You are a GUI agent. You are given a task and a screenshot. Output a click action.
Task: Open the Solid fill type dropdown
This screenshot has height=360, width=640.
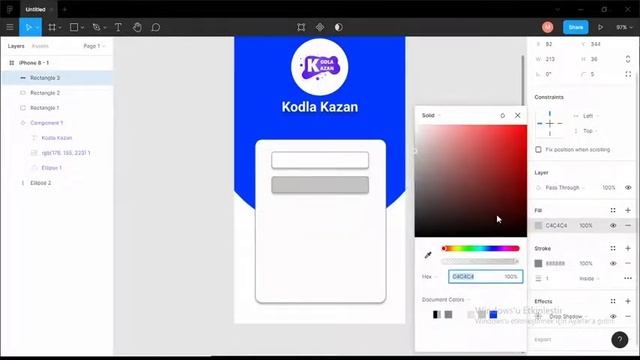(431, 116)
